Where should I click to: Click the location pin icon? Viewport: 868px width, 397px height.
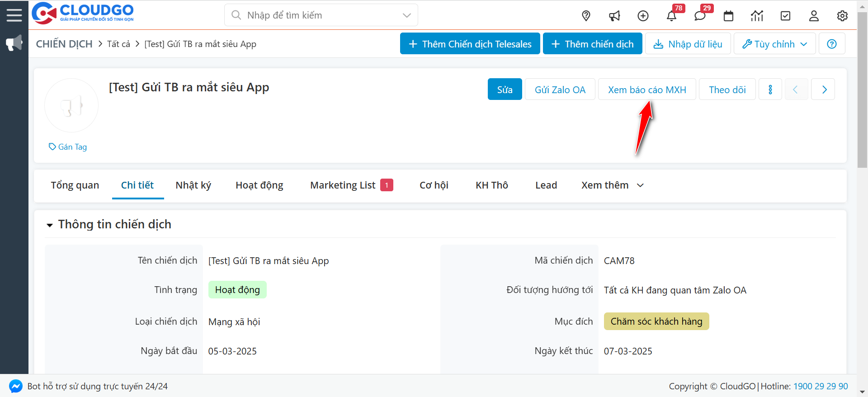[x=586, y=16]
